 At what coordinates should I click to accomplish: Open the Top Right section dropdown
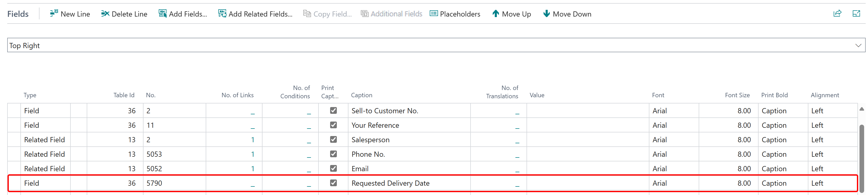tap(858, 45)
